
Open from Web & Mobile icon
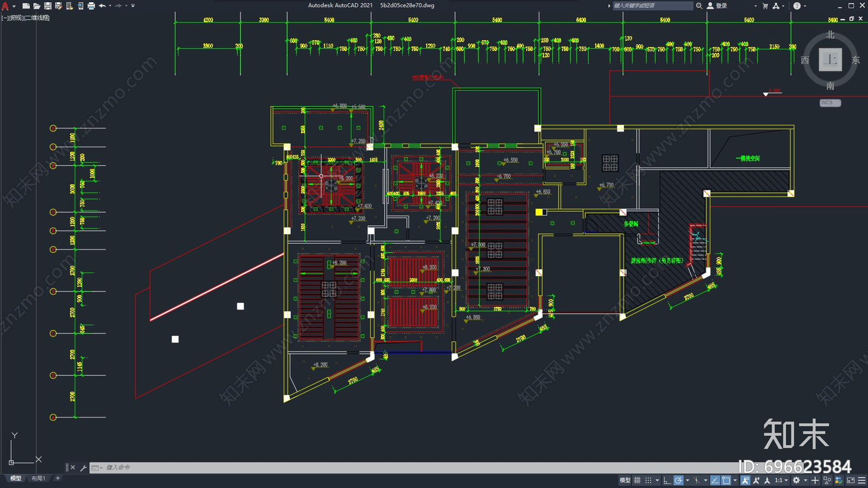tap(69, 6)
